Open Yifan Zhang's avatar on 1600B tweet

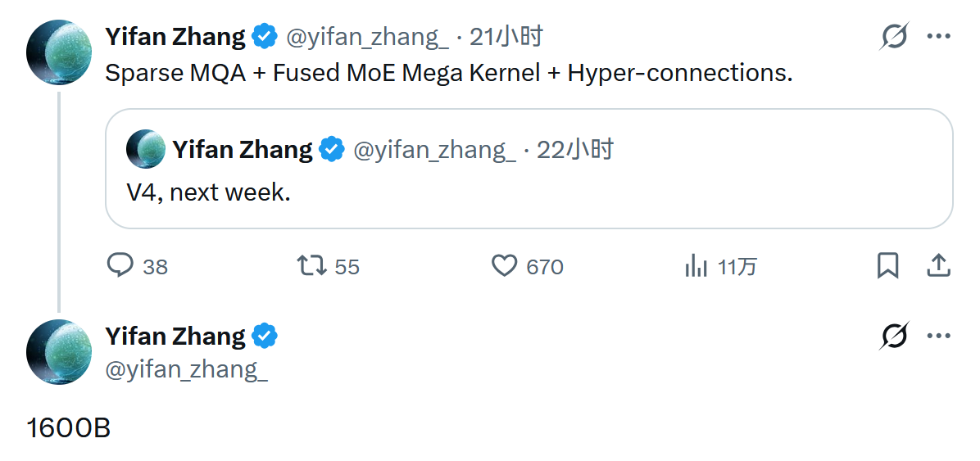click(x=58, y=352)
